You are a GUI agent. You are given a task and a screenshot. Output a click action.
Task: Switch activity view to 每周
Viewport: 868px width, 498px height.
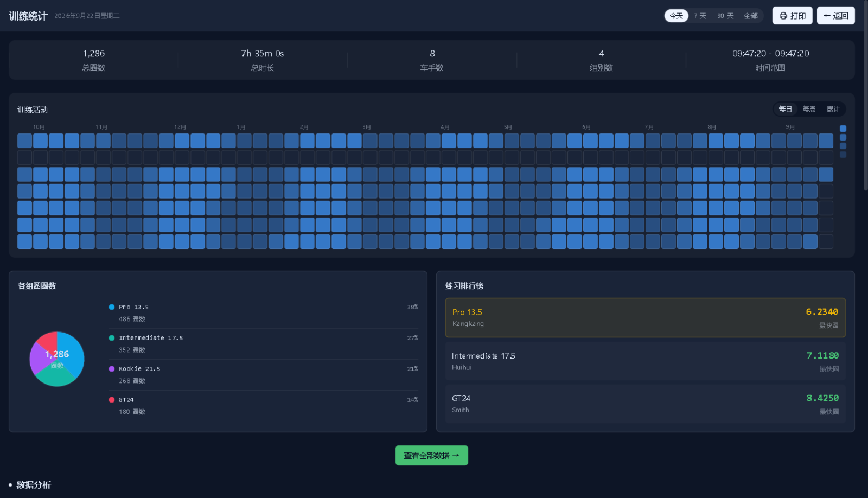tap(809, 109)
